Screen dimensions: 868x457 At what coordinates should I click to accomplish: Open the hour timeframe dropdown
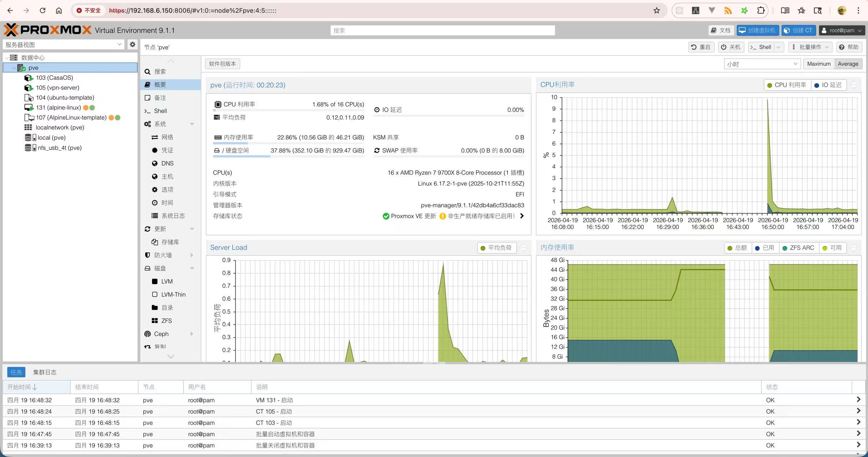pos(762,64)
